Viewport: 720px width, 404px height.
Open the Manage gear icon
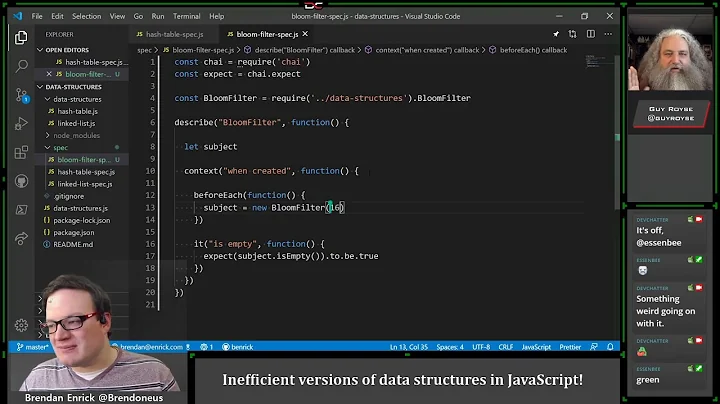[x=21, y=325]
